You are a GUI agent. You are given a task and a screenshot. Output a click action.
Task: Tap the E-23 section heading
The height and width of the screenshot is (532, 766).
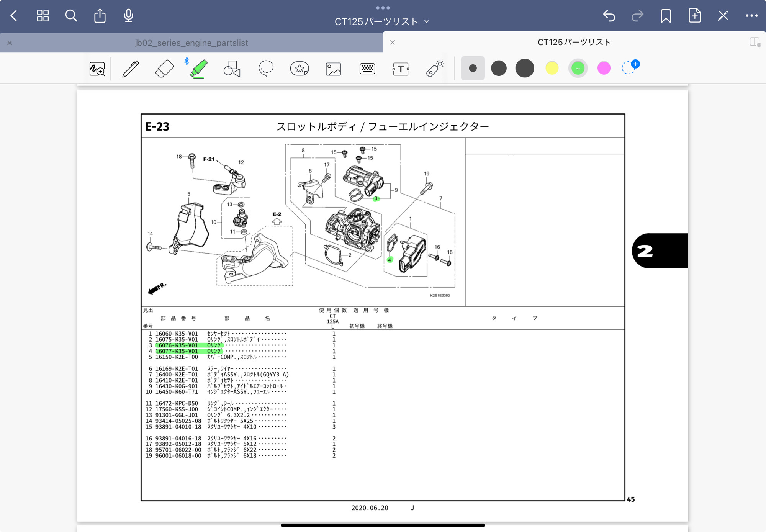[x=157, y=126]
